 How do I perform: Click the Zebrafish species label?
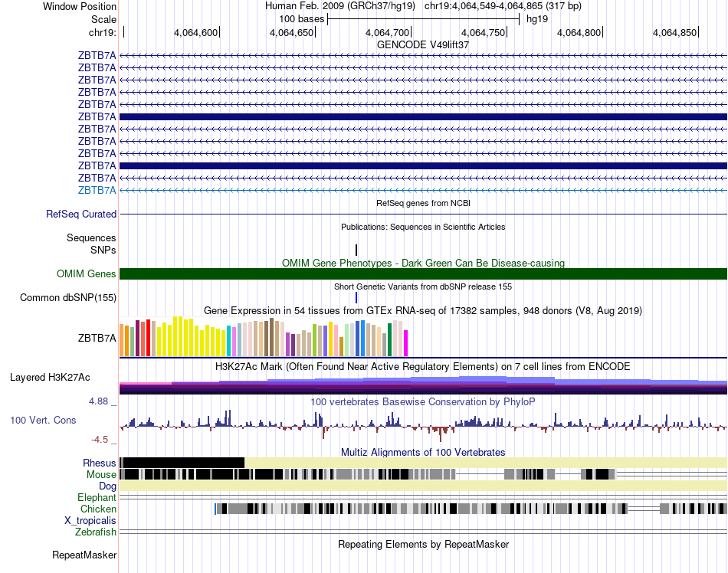click(96, 532)
